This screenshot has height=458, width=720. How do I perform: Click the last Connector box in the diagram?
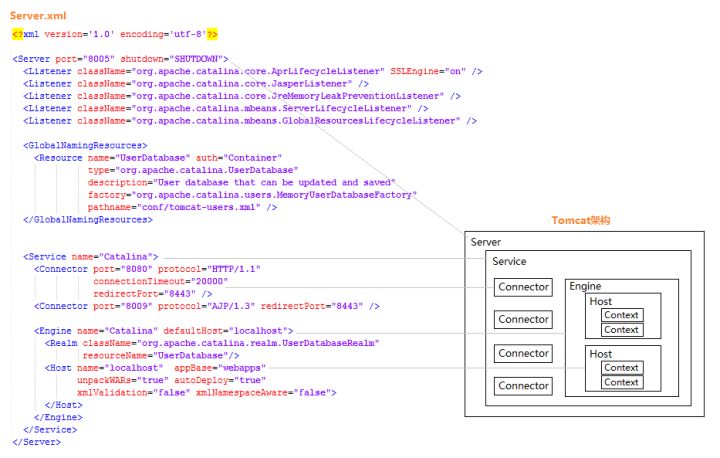point(523,386)
